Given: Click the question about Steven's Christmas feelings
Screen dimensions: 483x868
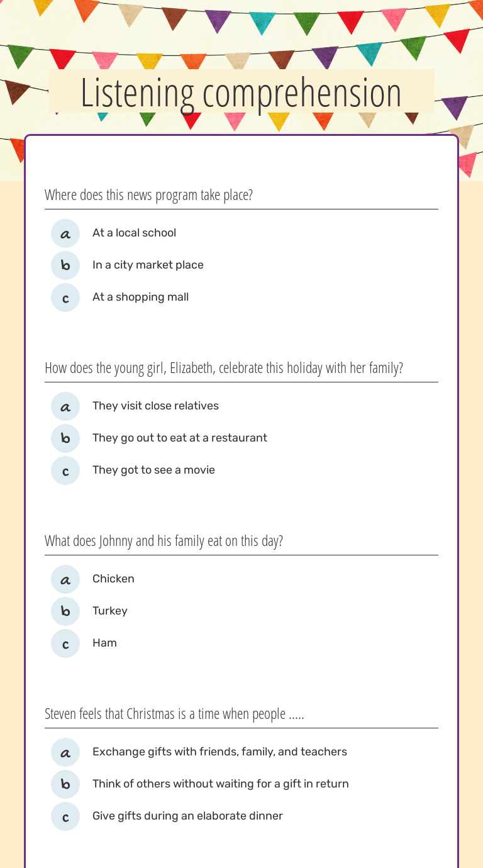Looking at the screenshot, I should pos(174,714).
